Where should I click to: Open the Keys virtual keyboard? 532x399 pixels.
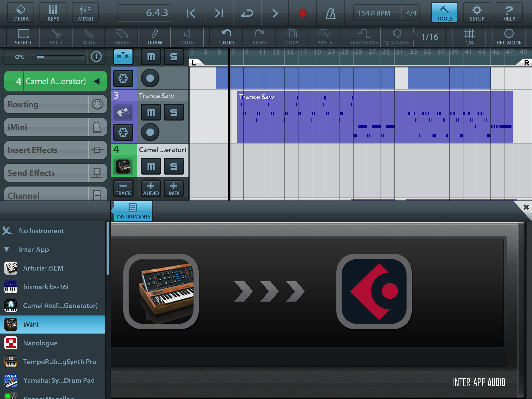pyautogui.click(x=53, y=12)
